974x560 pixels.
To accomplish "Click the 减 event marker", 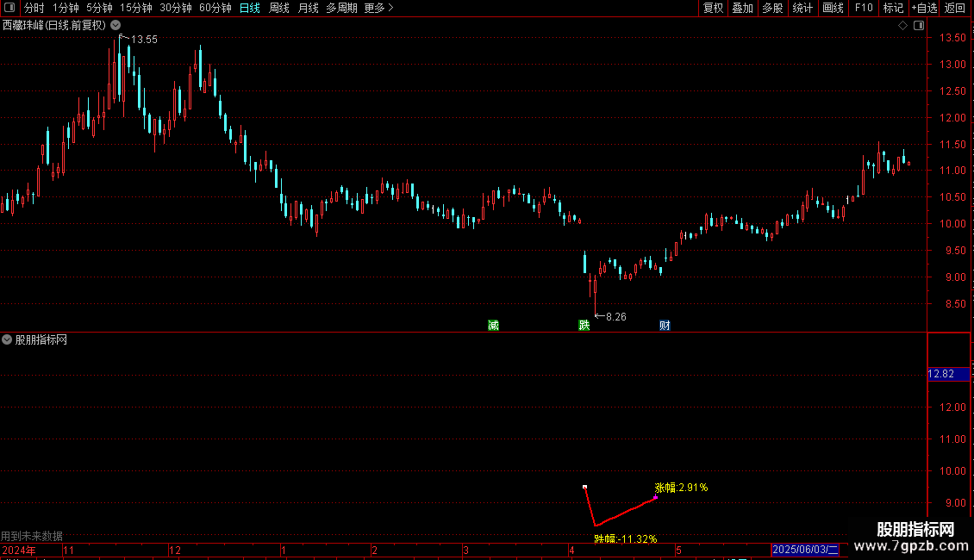I will point(493,326).
